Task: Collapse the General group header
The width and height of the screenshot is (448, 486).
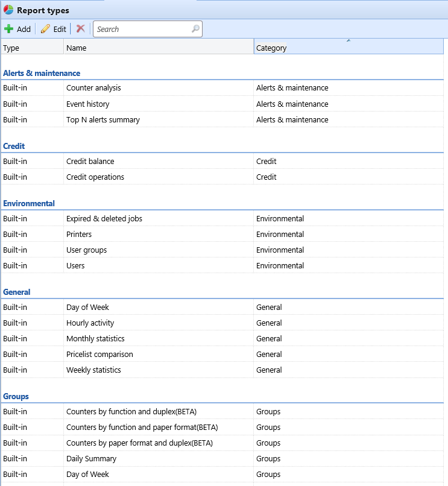Action: [16, 292]
